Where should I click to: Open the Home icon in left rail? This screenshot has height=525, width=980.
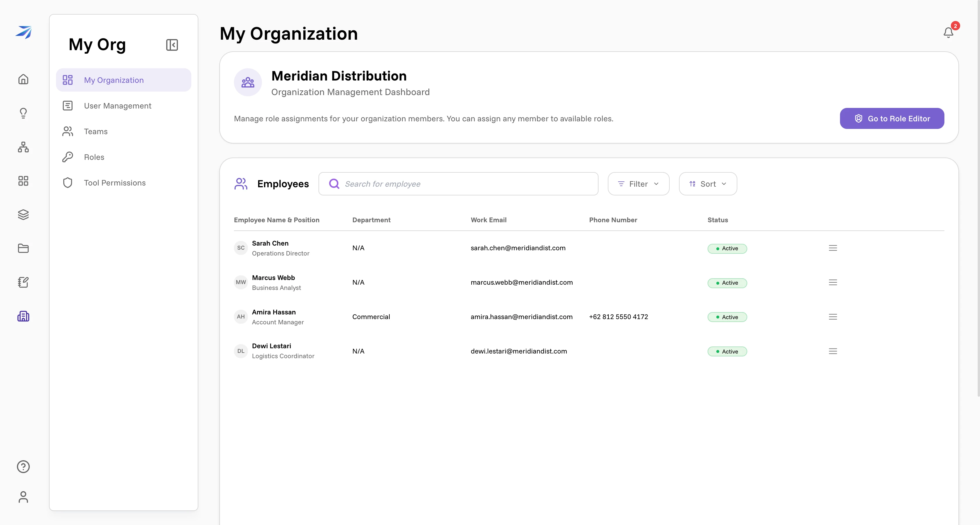(23, 79)
